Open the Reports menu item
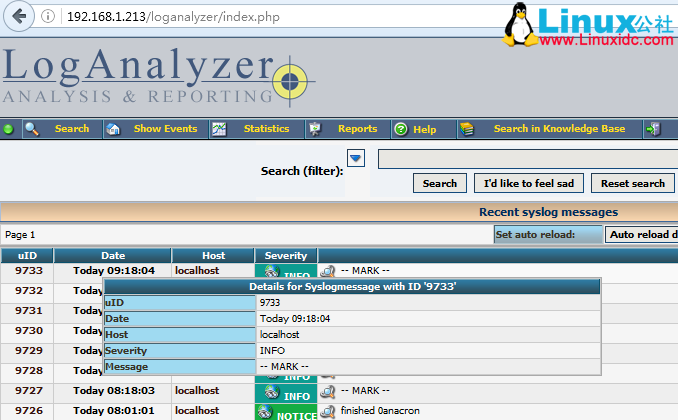The image size is (678, 420). pyautogui.click(x=357, y=129)
